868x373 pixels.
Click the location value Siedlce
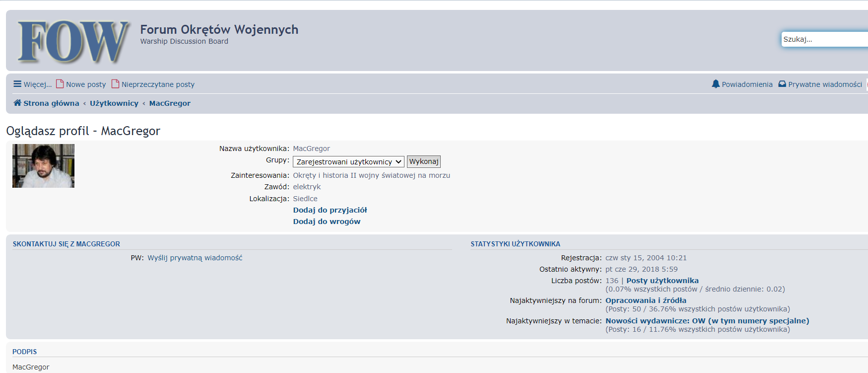click(305, 199)
